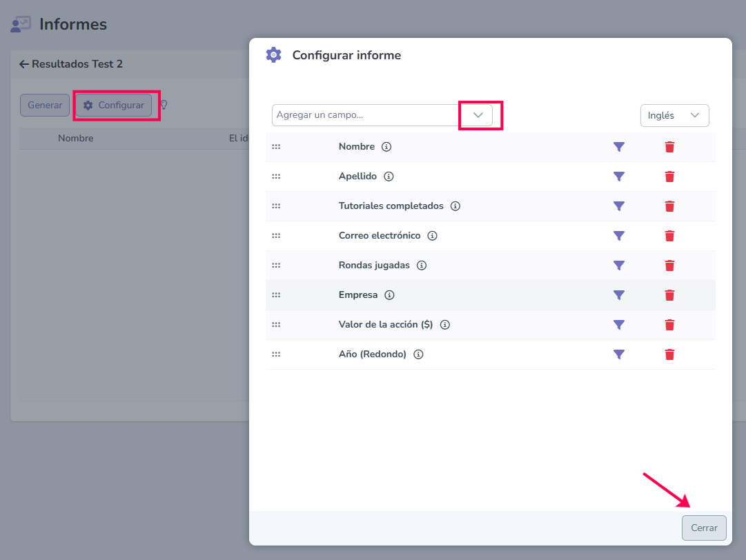746x560 pixels.
Task: Filter the Empresa field
Action: tap(618, 295)
